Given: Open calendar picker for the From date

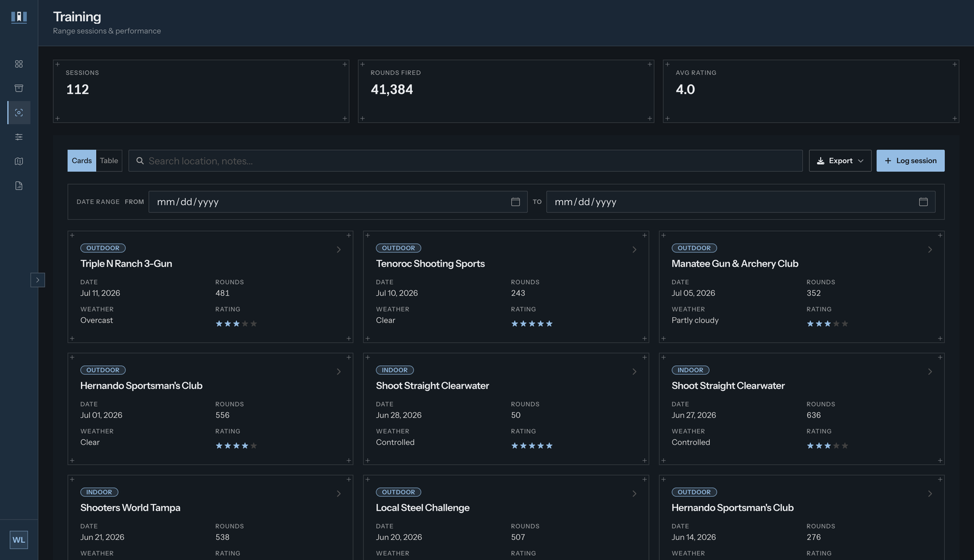Looking at the screenshot, I should pyautogui.click(x=515, y=202).
